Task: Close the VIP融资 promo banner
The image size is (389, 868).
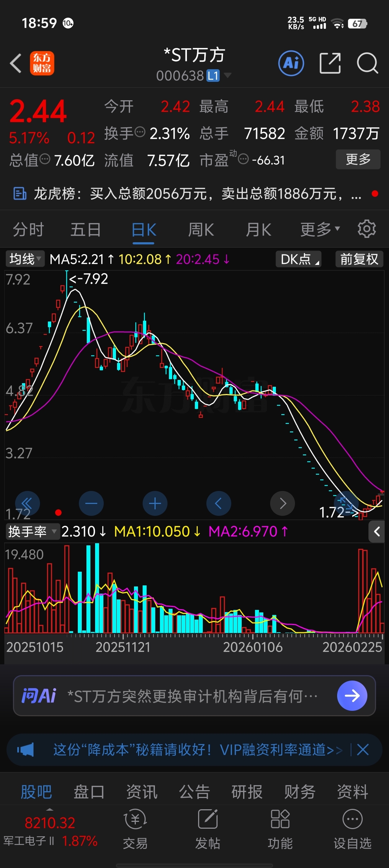Action: click(363, 750)
